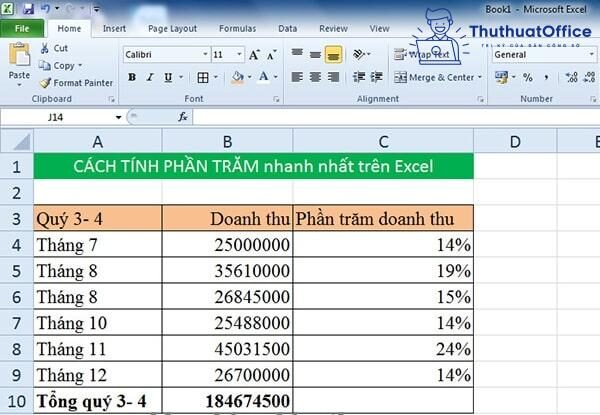Viewport: 600px width, 415px height.
Task: Apply Font Color letter A
Action: [x=264, y=77]
